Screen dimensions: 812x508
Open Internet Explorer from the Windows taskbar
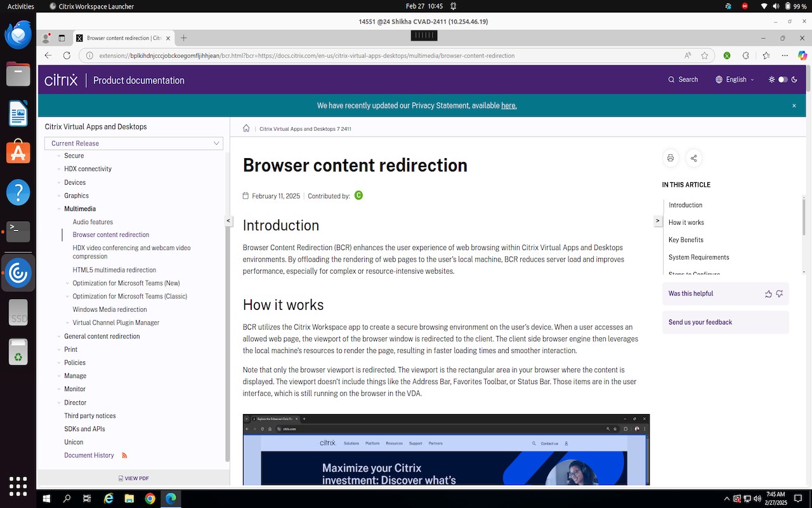coord(108,498)
